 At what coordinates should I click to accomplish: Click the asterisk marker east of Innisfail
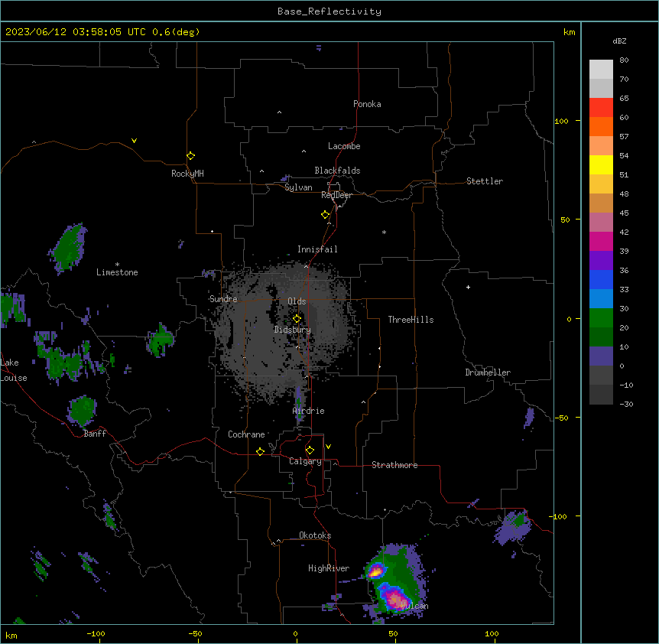pos(384,232)
